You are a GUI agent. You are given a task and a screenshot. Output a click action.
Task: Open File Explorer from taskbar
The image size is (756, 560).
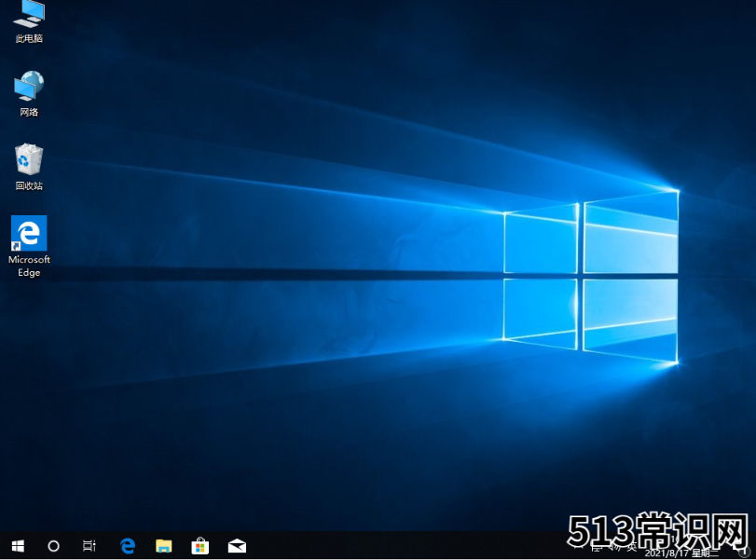[164, 546]
